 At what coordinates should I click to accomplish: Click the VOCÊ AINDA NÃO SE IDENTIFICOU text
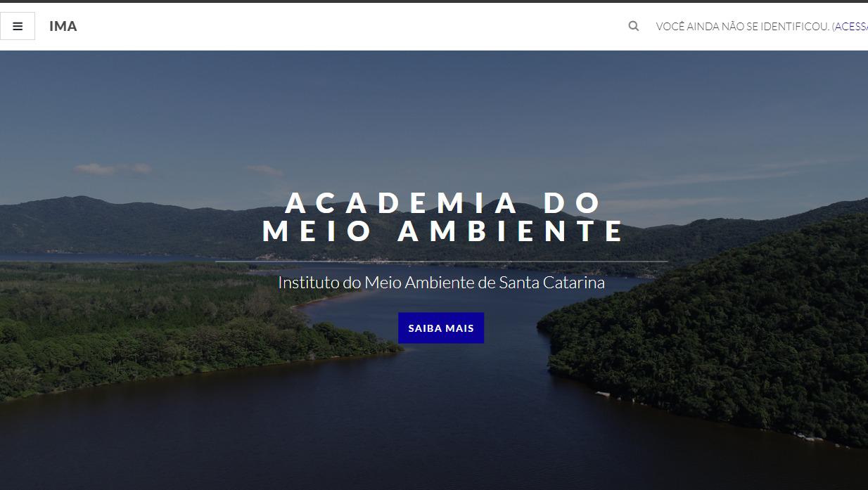pos(743,27)
